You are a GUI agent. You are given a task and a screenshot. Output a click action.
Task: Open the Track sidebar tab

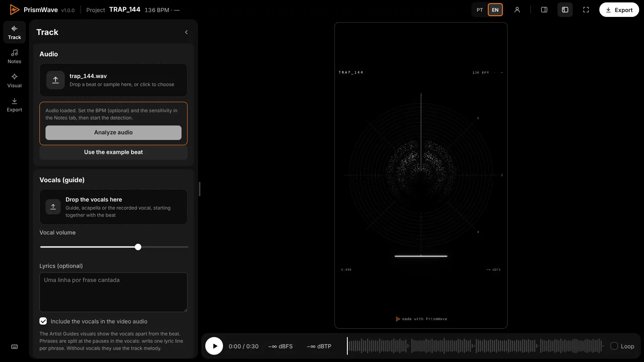click(14, 32)
